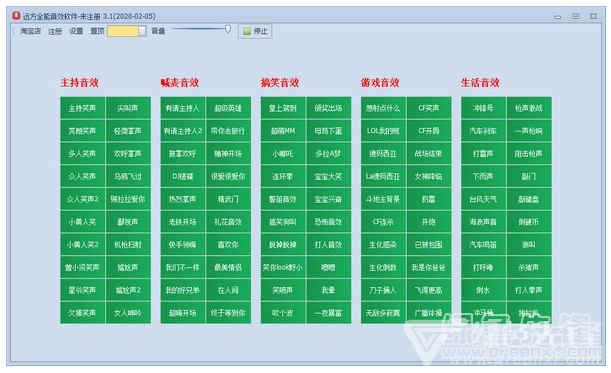Expand the yellow combo box dropdown

[142, 31]
